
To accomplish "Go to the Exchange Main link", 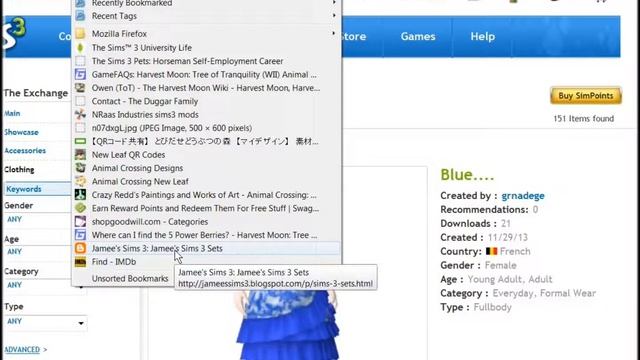I will (12, 113).
